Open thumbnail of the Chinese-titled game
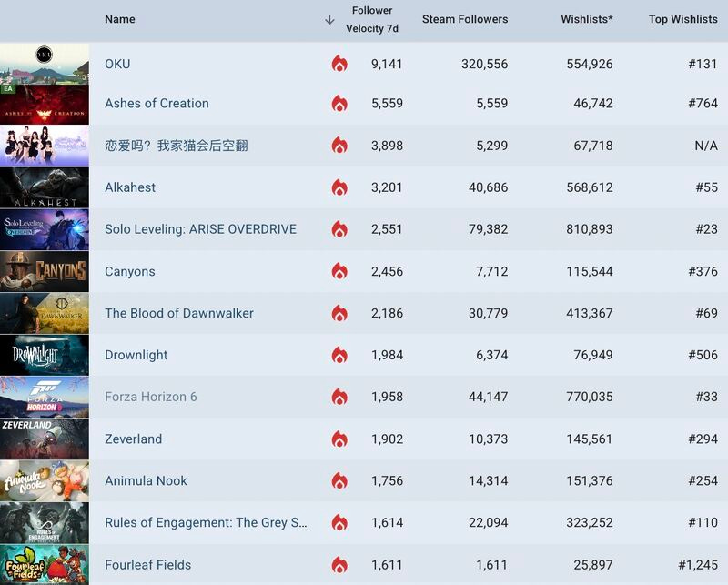Viewport: 728px width, 585px height. pyautogui.click(x=44, y=146)
